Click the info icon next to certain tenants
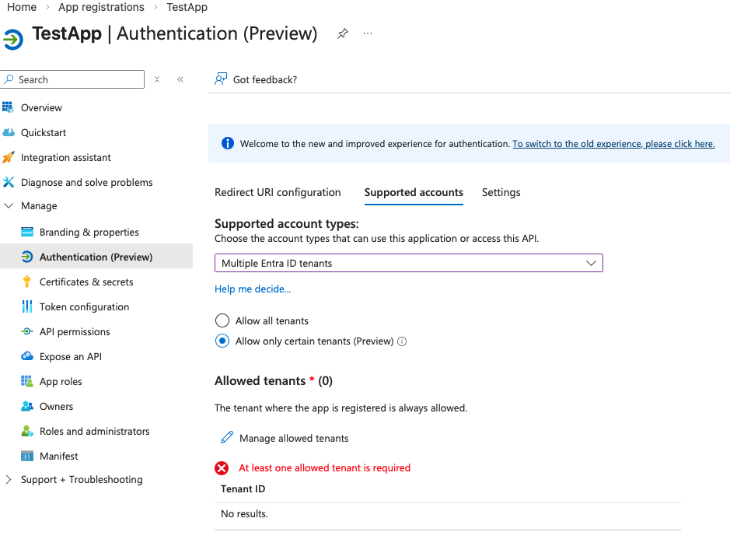Screen dimensions: 730x560 [402, 341]
